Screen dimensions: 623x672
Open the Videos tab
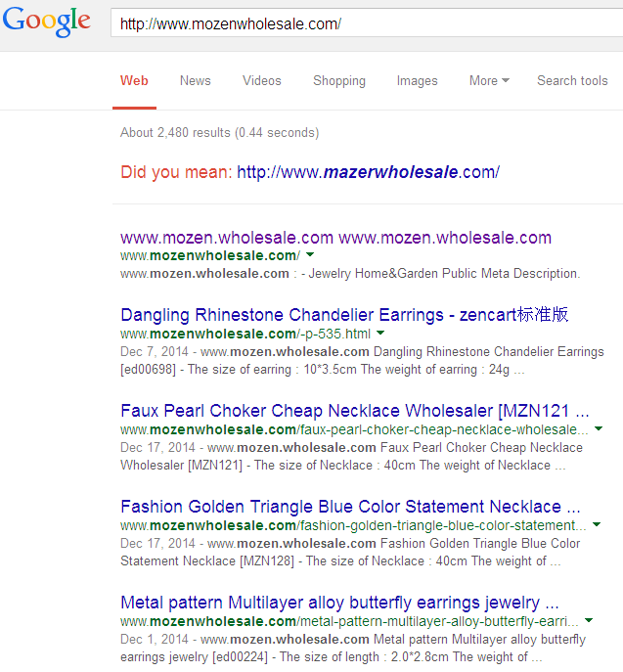pos(262,80)
